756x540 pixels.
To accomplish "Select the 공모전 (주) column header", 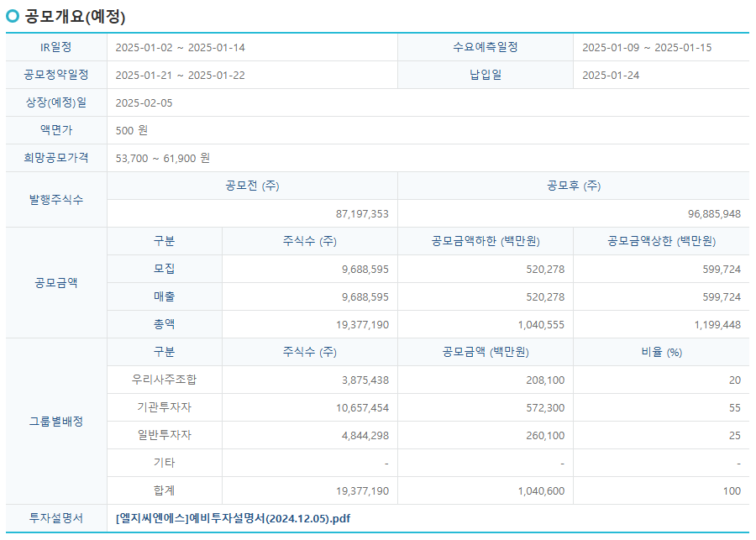I will pos(251,186).
